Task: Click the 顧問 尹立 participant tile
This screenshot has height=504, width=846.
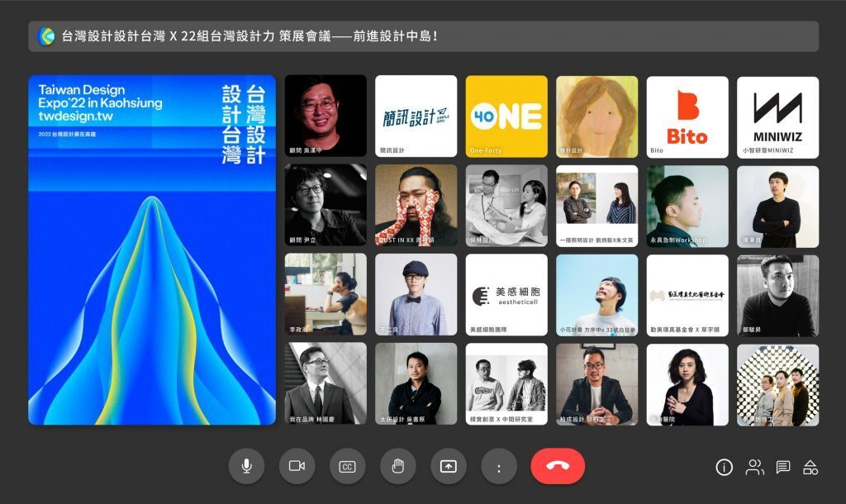Action: (326, 206)
